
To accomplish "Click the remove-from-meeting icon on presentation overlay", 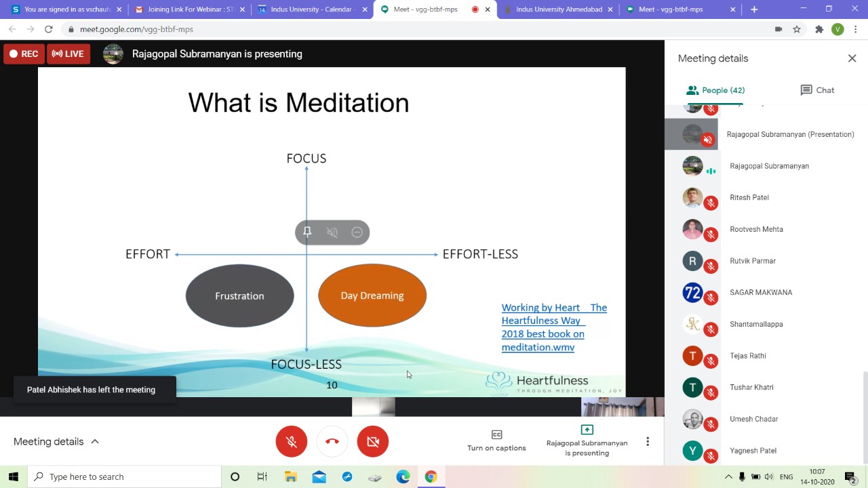I will click(357, 232).
